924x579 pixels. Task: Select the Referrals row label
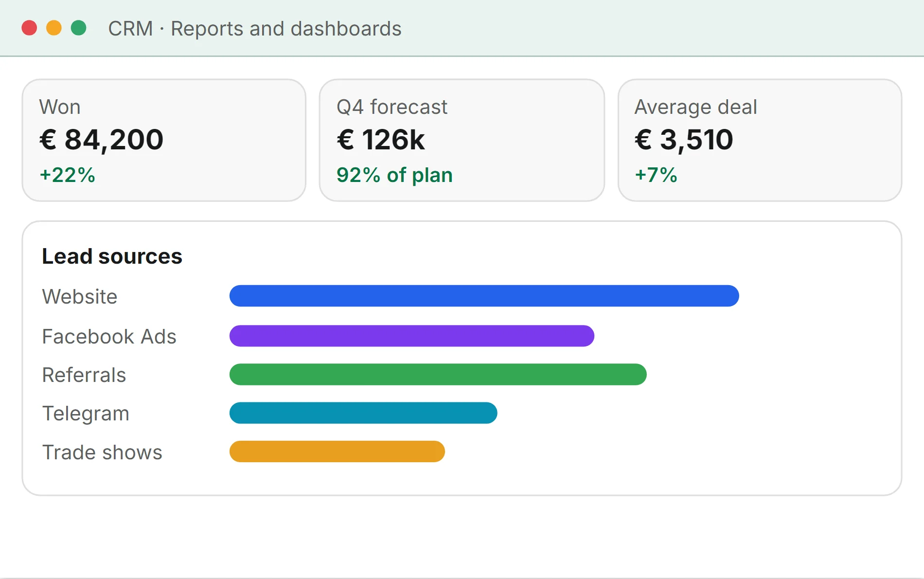click(84, 375)
